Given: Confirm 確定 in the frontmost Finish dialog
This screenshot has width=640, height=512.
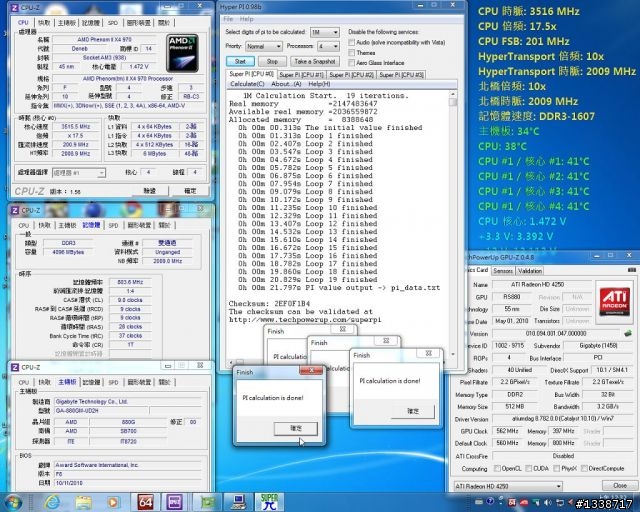Looking at the screenshot, I should click(x=296, y=428).
